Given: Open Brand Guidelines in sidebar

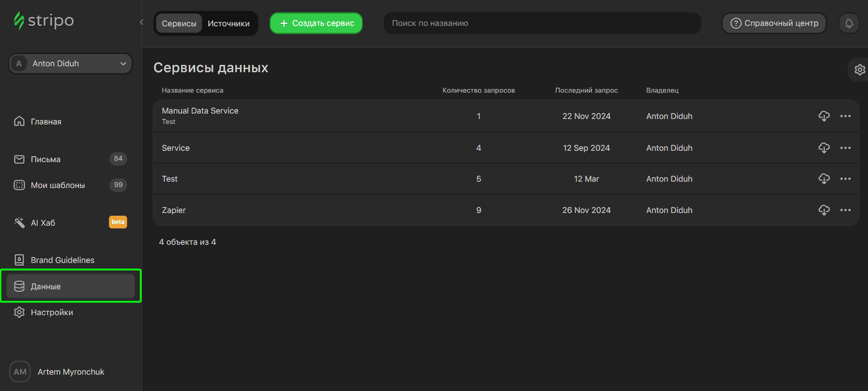Looking at the screenshot, I should (x=62, y=260).
